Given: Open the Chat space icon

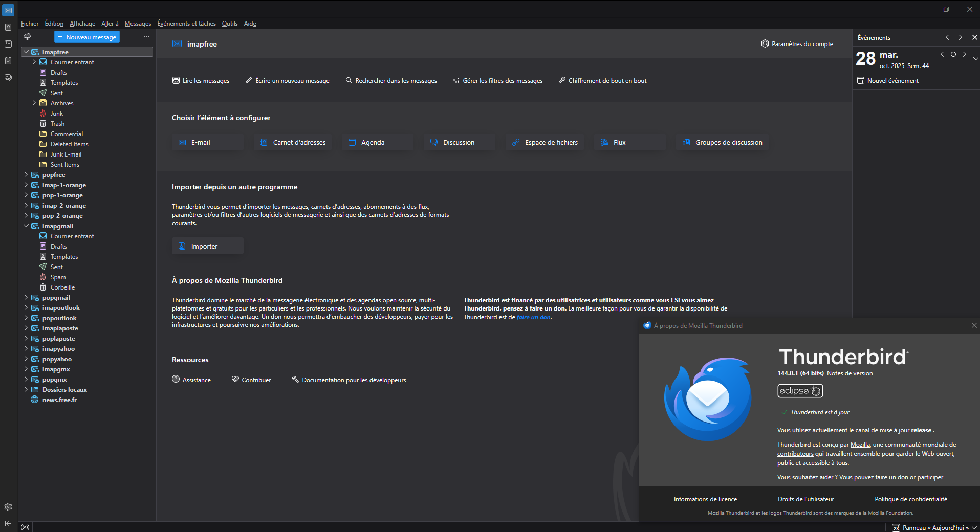Looking at the screenshot, I should click(x=8, y=78).
